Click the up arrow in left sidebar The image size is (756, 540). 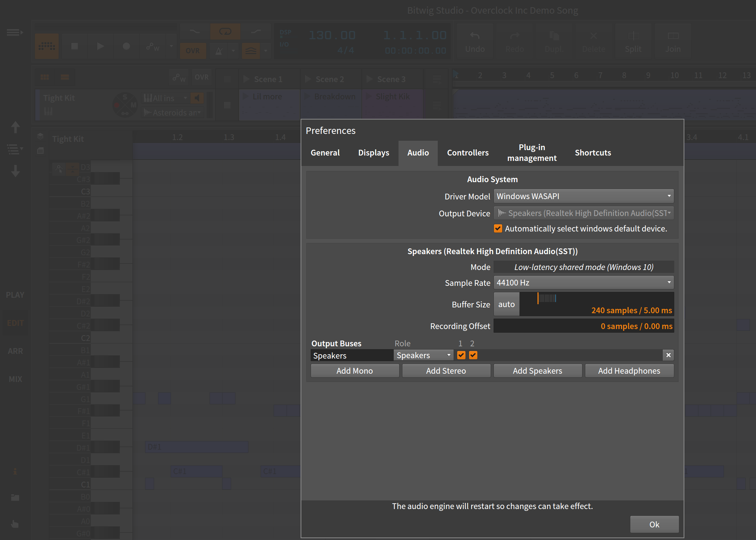pos(15,127)
